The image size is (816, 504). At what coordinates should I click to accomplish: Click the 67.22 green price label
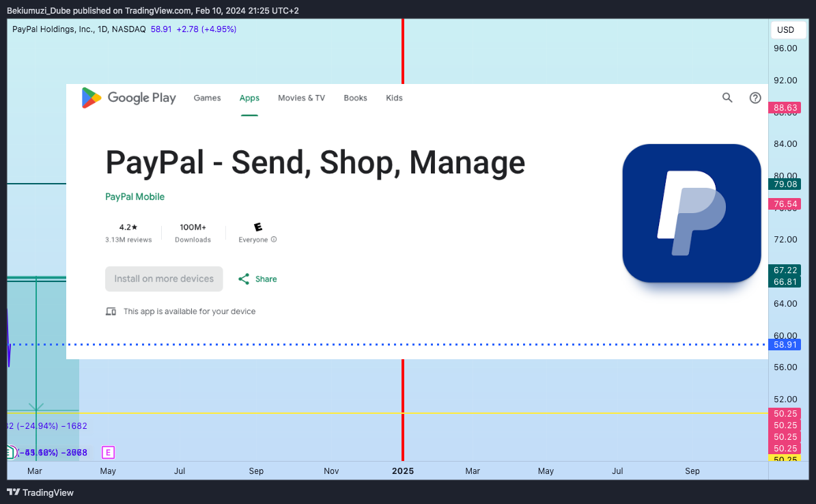pyautogui.click(x=785, y=270)
